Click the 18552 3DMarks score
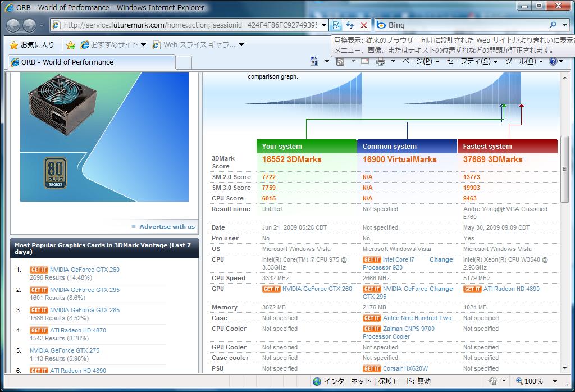Viewport: 575px width, 392px height. (x=291, y=159)
